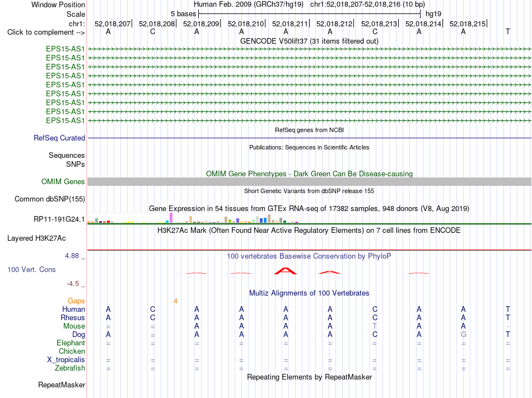Click the 'Click to complement -->' label
The width and height of the screenshot is (532, 398).
coord(46,32)
